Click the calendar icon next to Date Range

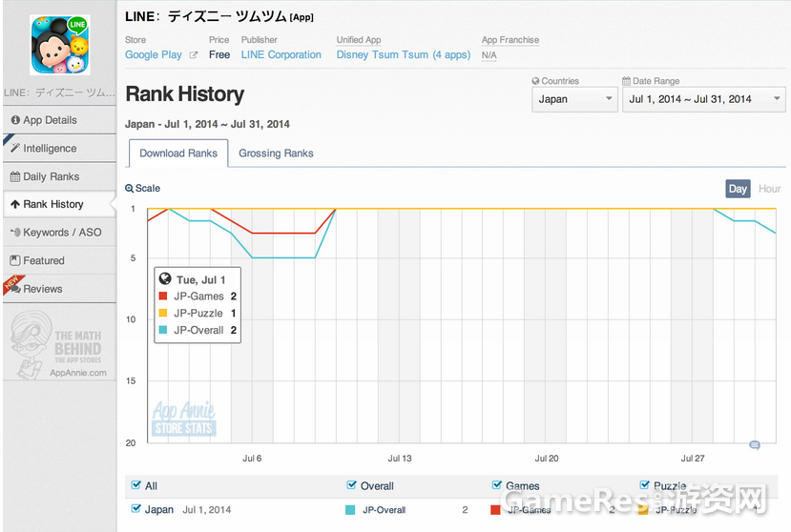626,81
